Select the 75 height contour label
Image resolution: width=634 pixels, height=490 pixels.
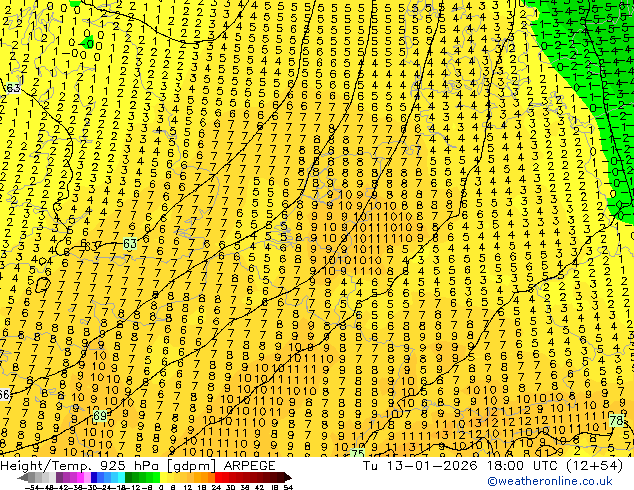[357, 453]
